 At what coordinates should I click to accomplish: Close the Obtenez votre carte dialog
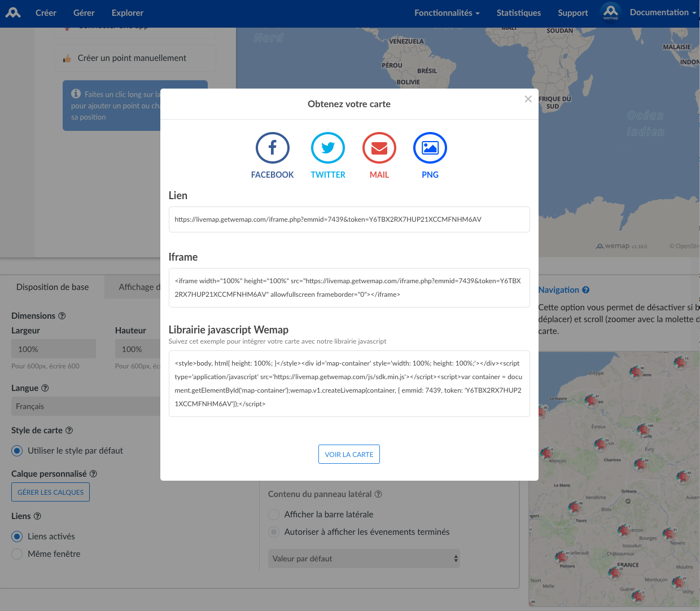coord(528,99)
